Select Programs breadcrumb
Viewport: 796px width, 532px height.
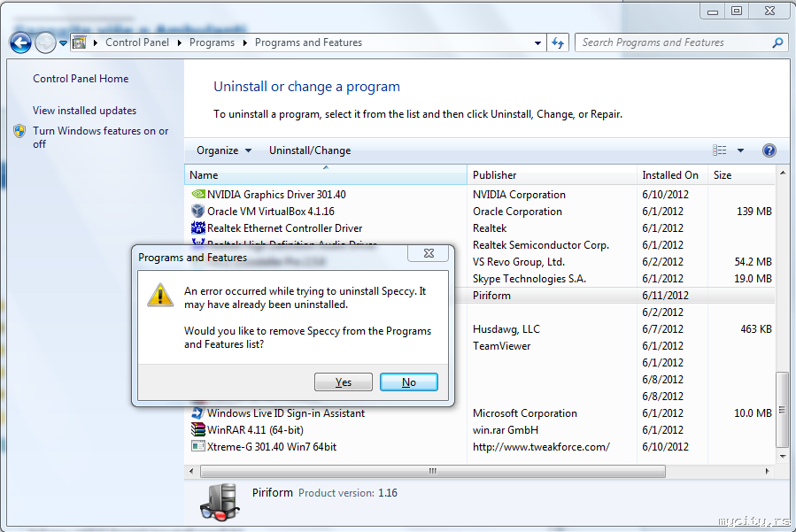point(212,42)
